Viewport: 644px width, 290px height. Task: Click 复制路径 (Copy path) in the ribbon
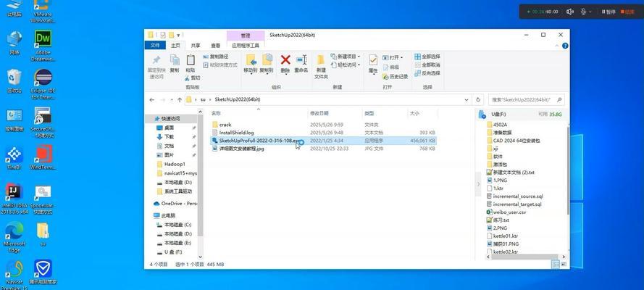coord(216,57)
